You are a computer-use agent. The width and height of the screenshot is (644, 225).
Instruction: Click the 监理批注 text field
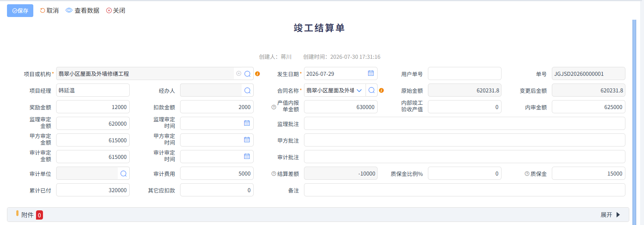click(465, 123)
